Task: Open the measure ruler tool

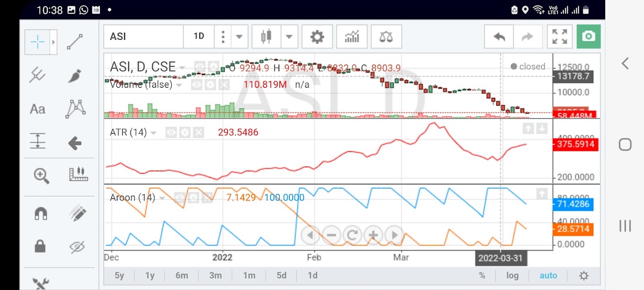Action: pyautogui.click(x=78, y=174)
